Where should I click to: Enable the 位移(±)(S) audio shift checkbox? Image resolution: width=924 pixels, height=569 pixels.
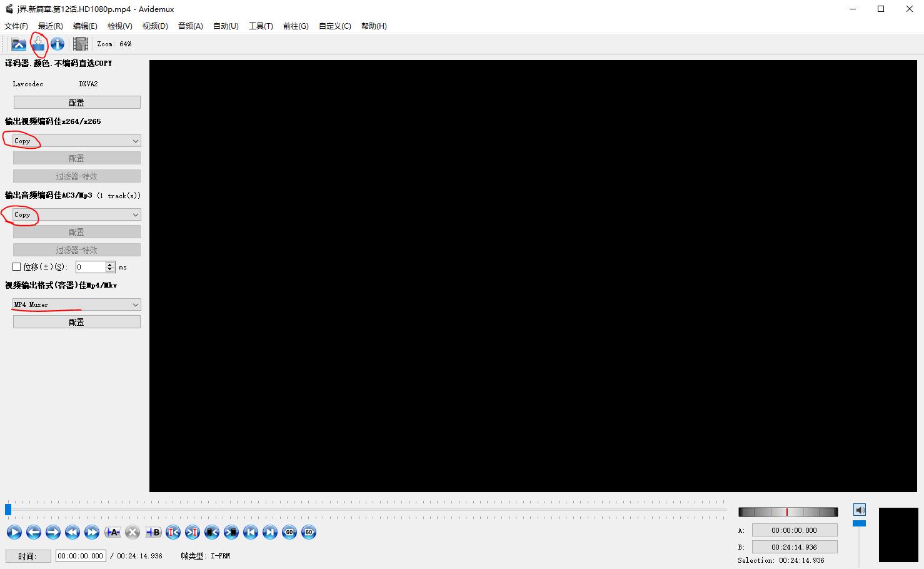click(x=17, y=266)
